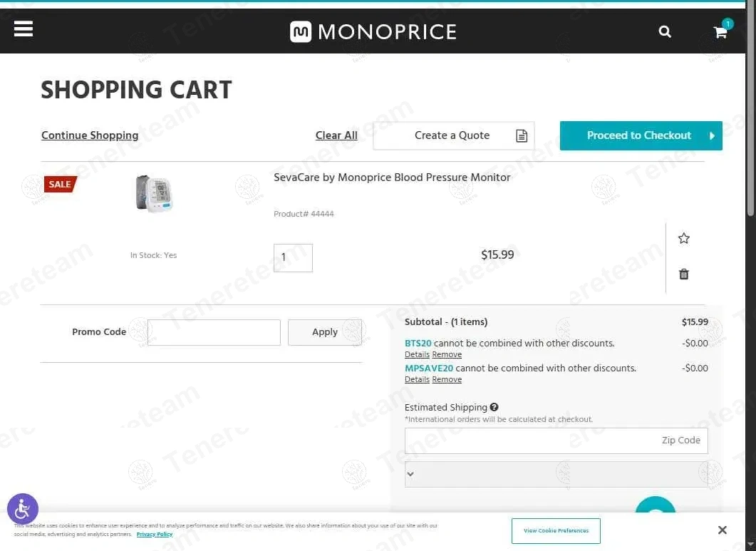756x551 pixels.
Task: Delete item using the trash icon
Action: [x=684, y=274]
